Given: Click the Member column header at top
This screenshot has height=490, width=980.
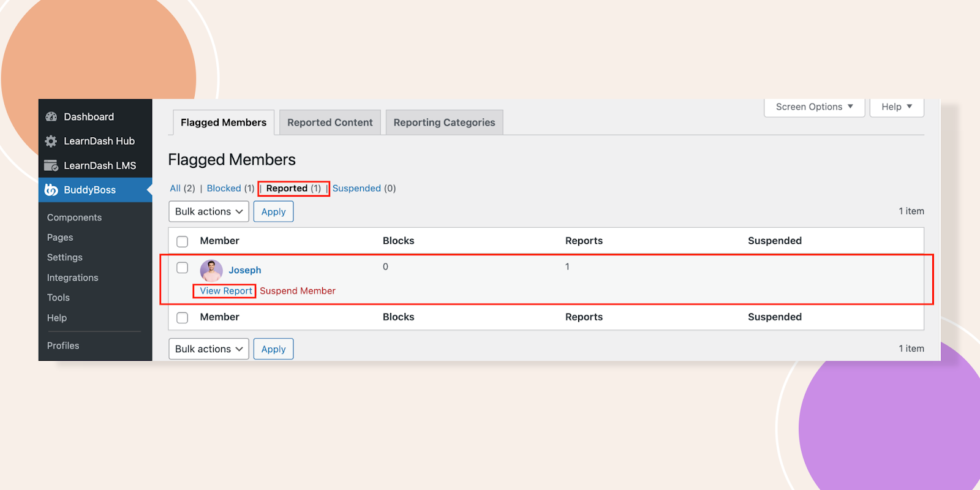Looking at the screenshot, I should click(x=219, y=241).
